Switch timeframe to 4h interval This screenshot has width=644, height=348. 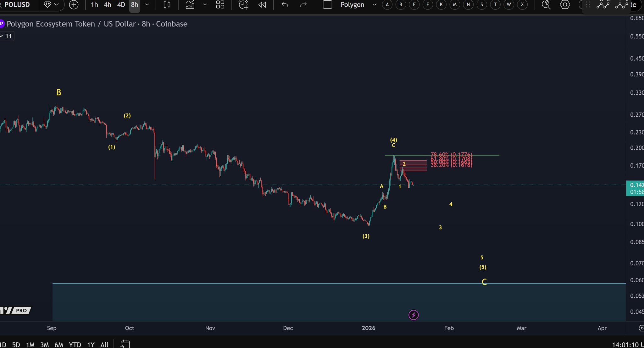pos(108,5)
